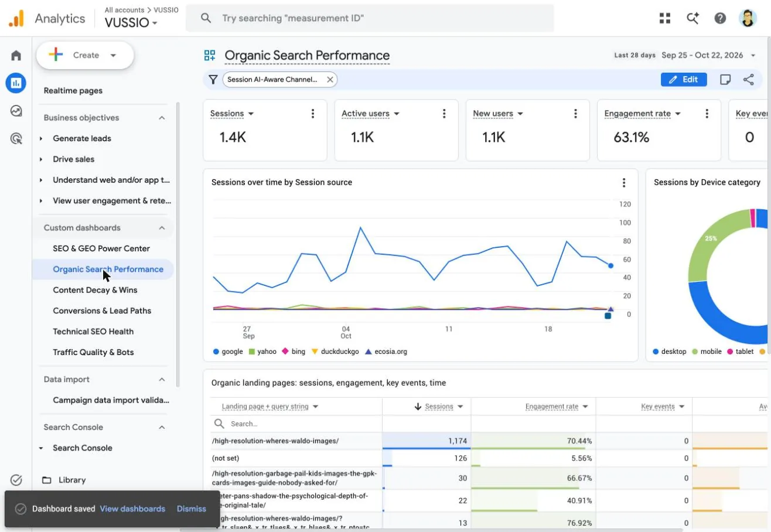Open the SEO & GEO Power Center dashboard
Image resolution: width=771 pixels, height=532 pixels.
(101, 248)
